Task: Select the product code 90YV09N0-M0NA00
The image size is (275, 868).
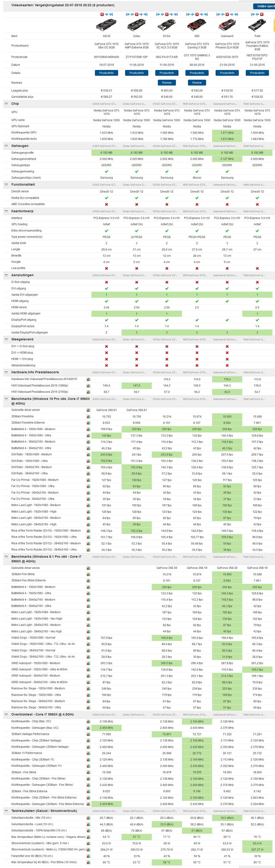Action: pyautogui.click(x=106, y=57)
